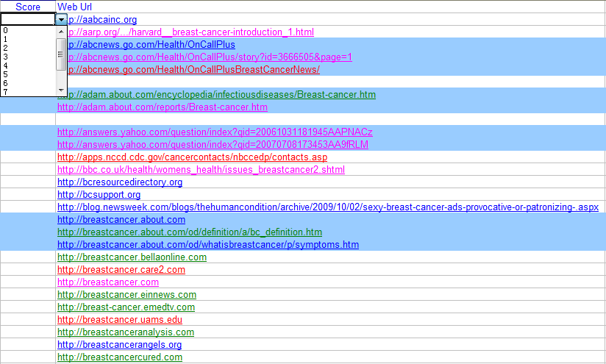The height and width of the screenshot is (364, 606).
Task: Visit the breastcancer.bellaonline.com link
Action: 132,257
